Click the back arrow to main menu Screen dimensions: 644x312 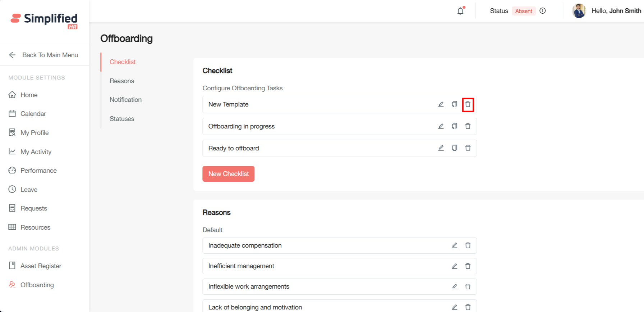12,55
